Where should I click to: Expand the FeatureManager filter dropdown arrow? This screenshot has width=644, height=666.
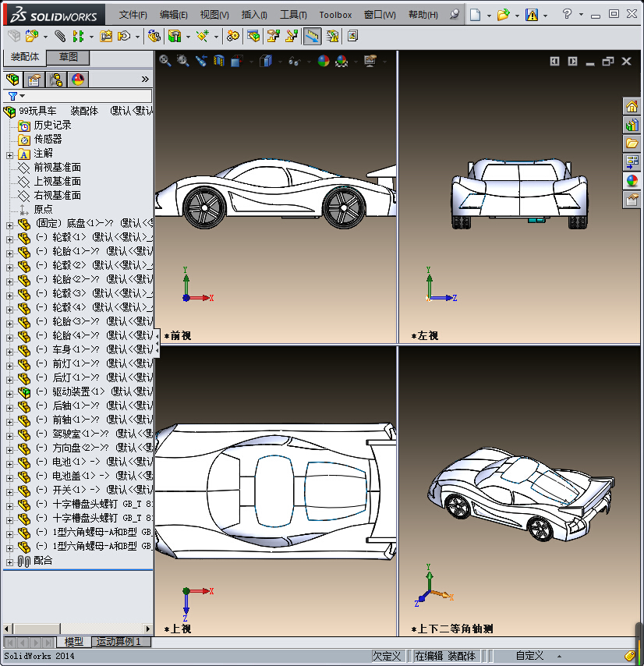(22, 97)
